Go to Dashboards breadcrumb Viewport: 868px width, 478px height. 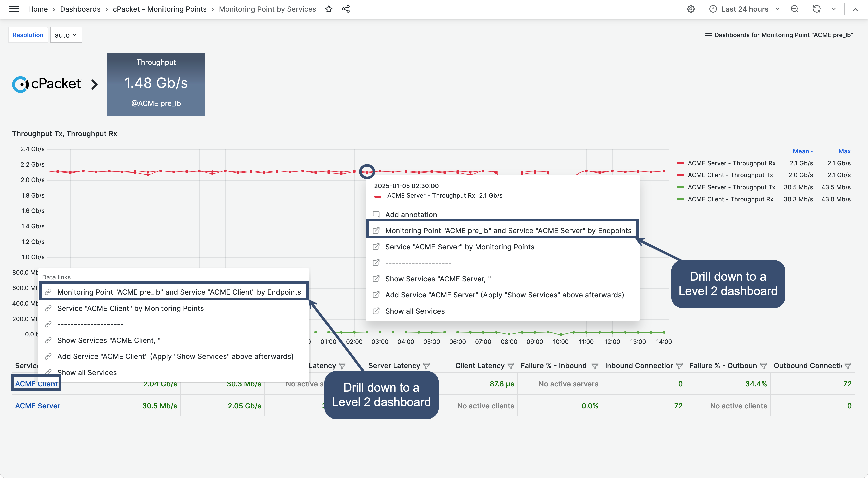click(80, 9)
